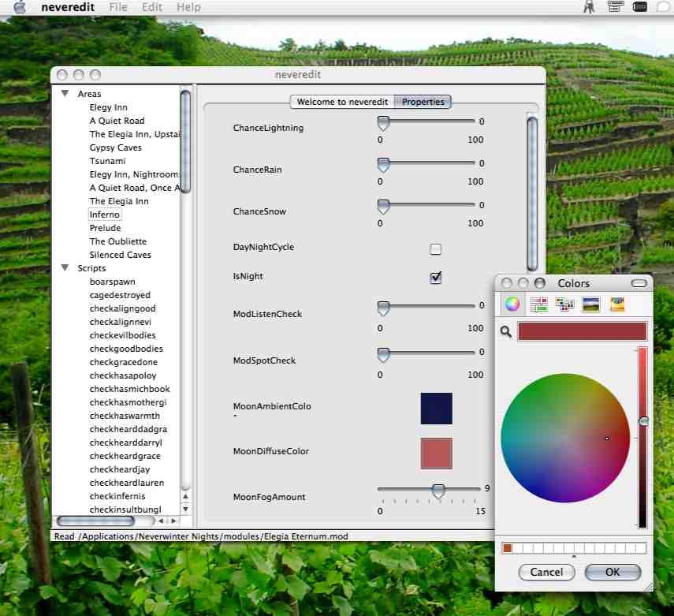Collapse the Areas tree group
The width and height of the screenshot is (674, 616).
click(65, 94)
